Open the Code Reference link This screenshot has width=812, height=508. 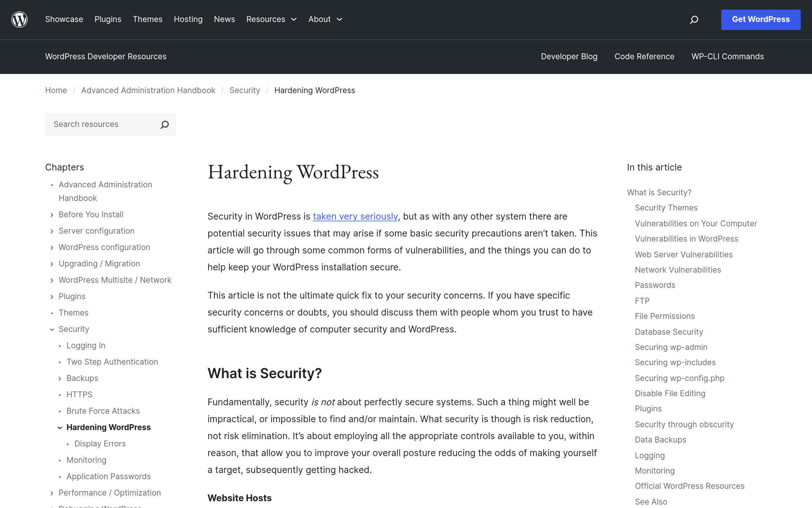[x=644, y=57]
